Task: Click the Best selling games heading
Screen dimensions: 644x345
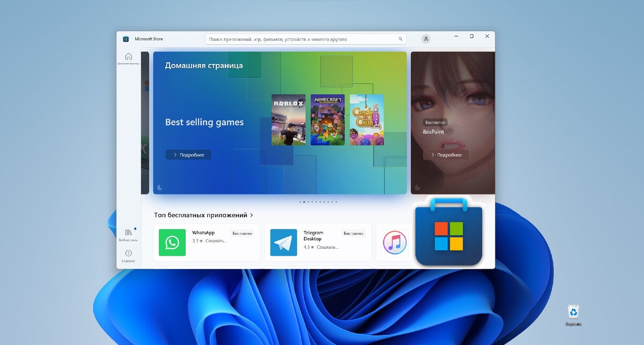Action: [204, 123]
